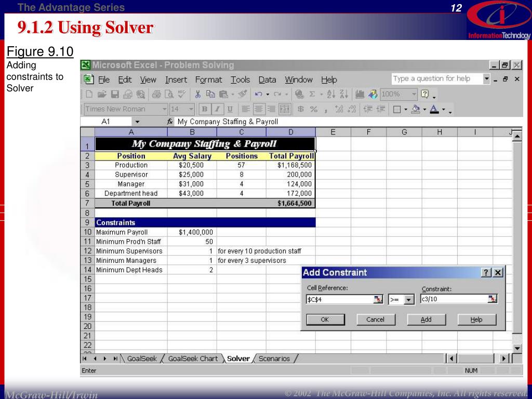Expand the Font Color dropdown arrow
Screen dimensions: 532x399
click(444, 110)
